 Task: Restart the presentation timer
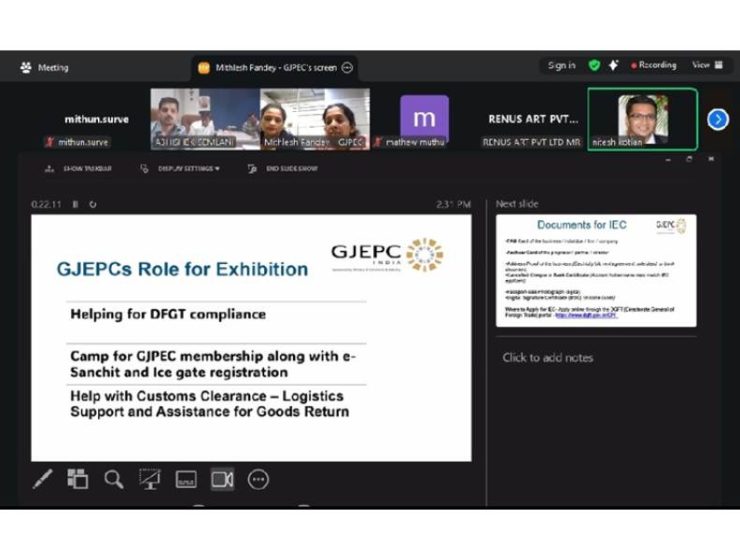pyautogui.click(x=92, y=204)
